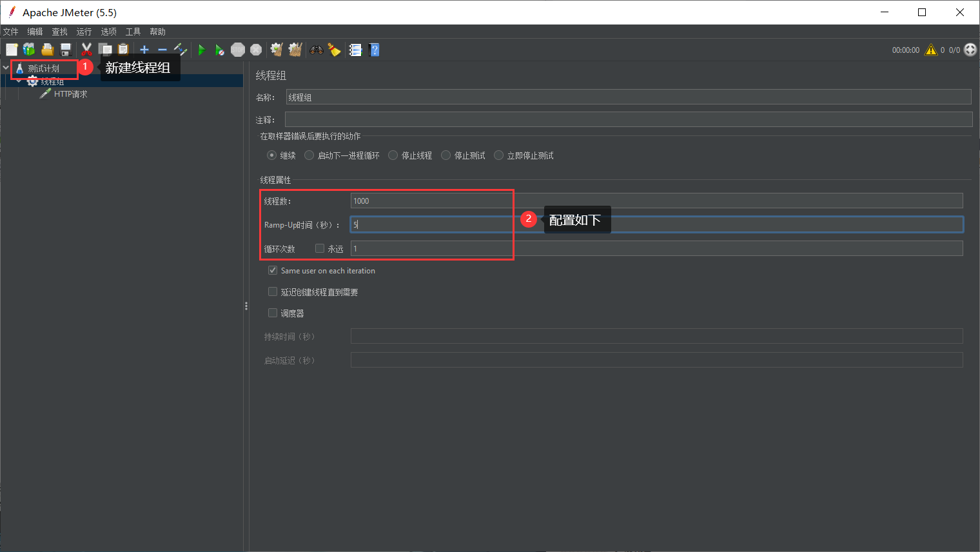The image size is (980, 552).
Task: Check the 永远 loop checkbox
Action: [x=319, y=248]
